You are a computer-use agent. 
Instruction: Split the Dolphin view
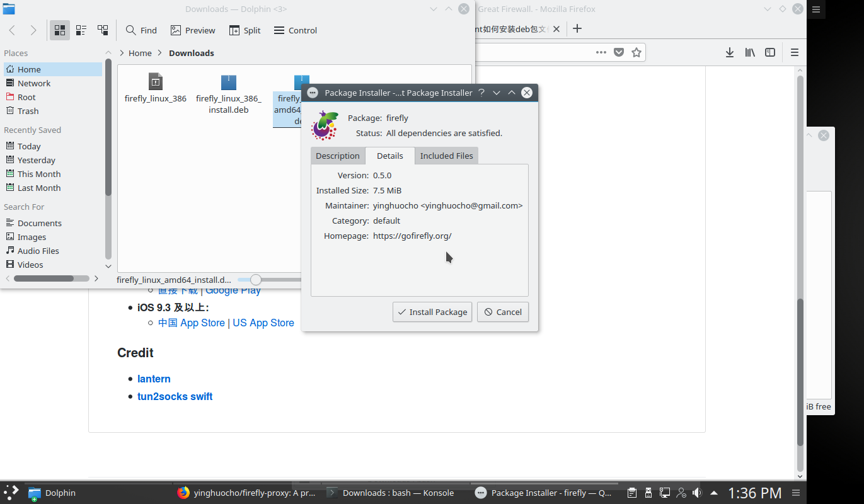point(245,30)
